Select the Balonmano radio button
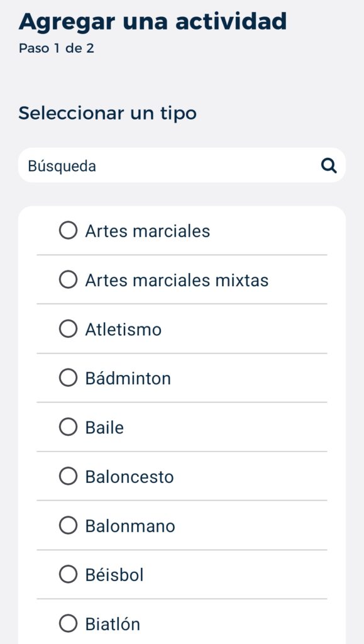The width and height of the screenshot is (364, 644). coord(68,526)
